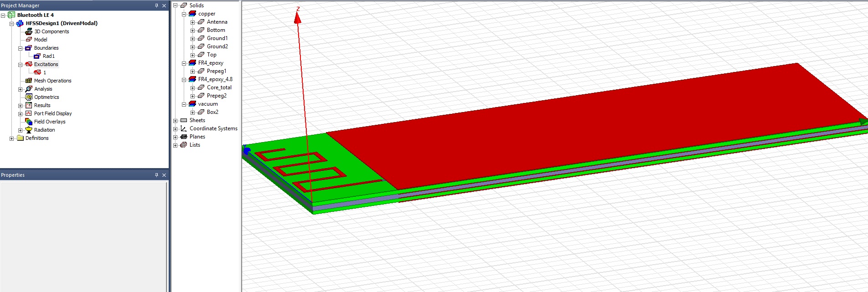Click the Mesh Operations icon
The height and width of the screenshot is (292, 868).
[x=29, y=81]
